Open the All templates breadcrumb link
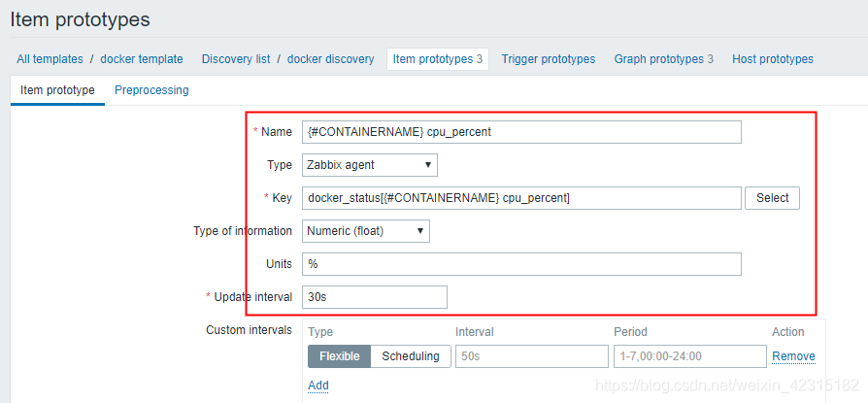The height and width of the screenshot is (403, 868). click(x=50, y=59)
